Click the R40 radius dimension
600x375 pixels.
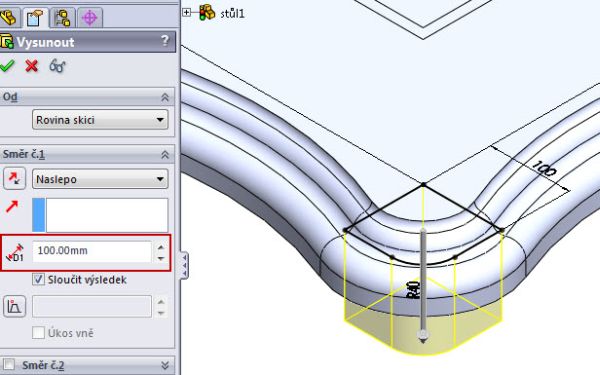pos(414,290)
